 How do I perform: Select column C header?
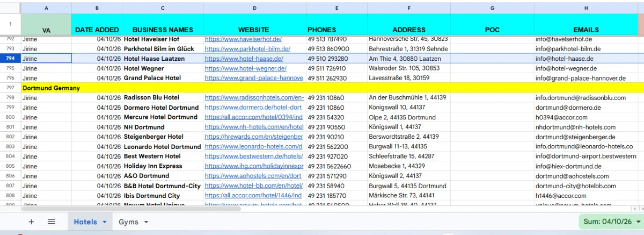click(x=163, y=8)
